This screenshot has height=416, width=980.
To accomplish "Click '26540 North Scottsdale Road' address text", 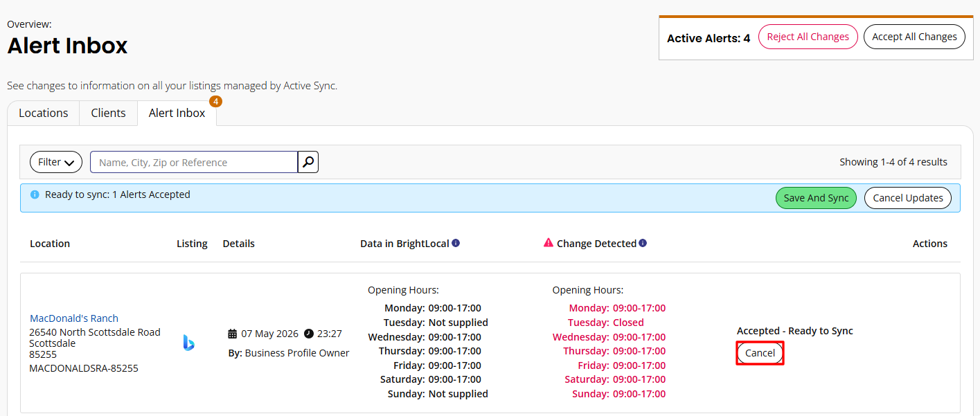I will tap(95, 332).
